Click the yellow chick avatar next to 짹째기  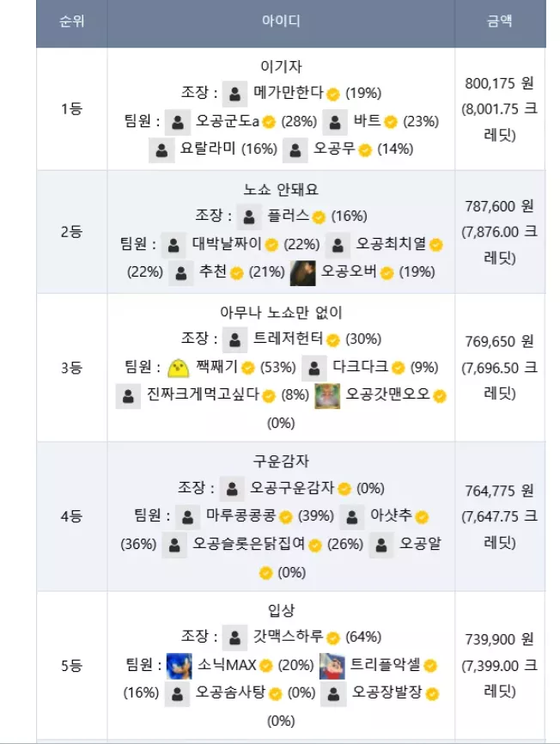[179, 368]
